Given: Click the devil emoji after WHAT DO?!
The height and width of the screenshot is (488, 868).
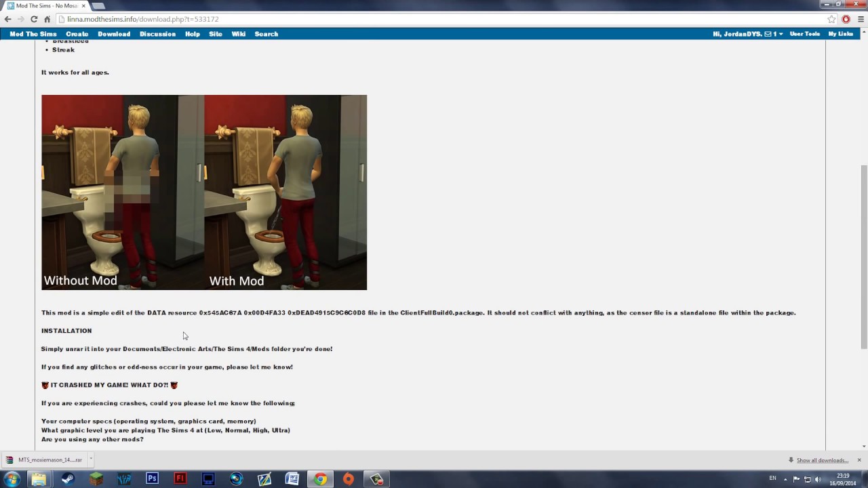Looking at the screenshot, I should (174, 385).
